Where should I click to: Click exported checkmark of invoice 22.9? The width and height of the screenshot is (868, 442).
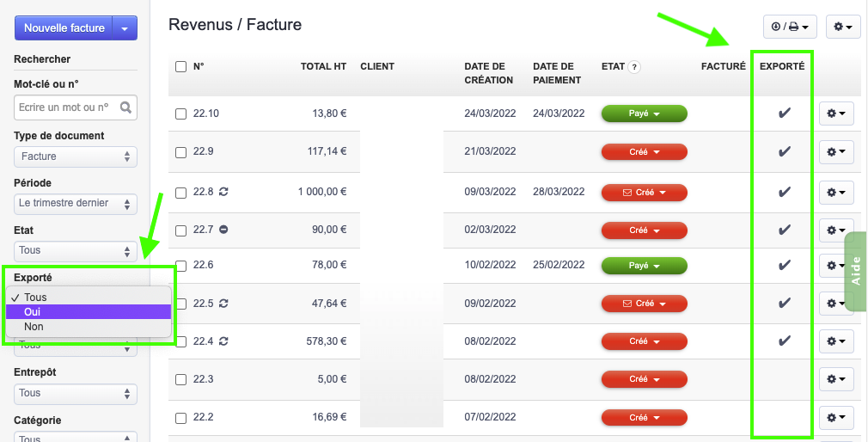tap(784, 151)
